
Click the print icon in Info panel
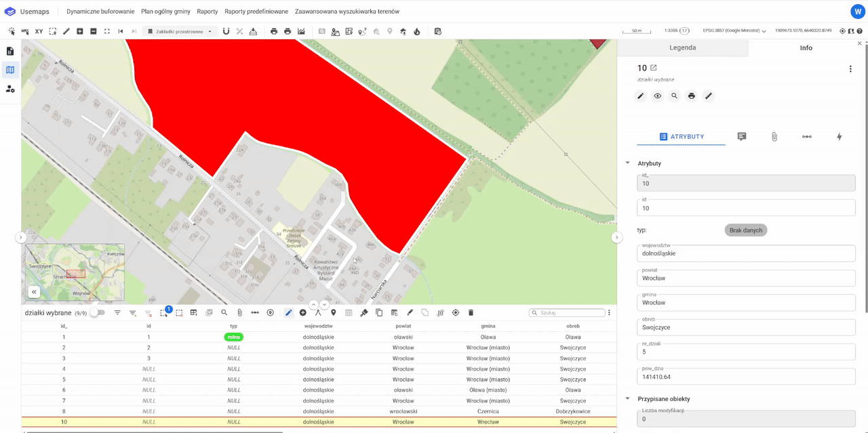tap(691, 96)
